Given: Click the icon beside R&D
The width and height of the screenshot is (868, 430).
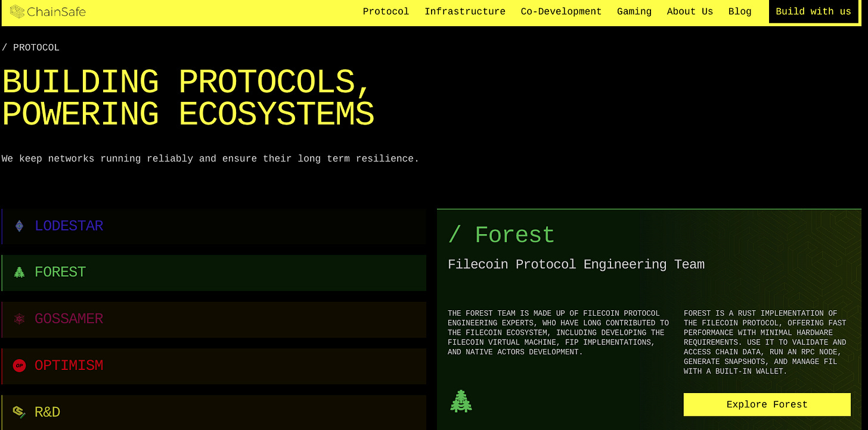Looking at the screenshot, I should (x=19, y=412).
